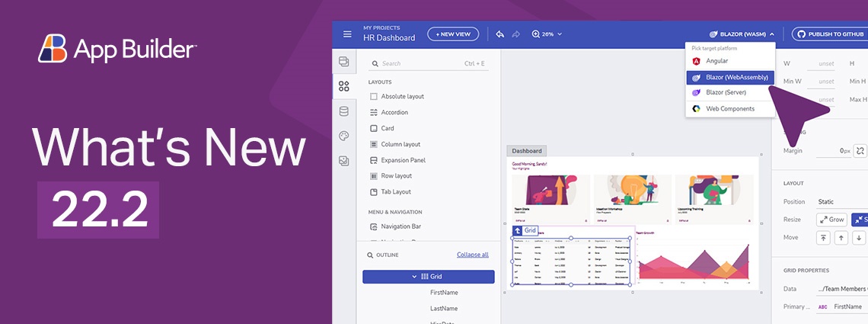
Task: Open the Theme palette icon in the sidebar
Action: [344, 136]
